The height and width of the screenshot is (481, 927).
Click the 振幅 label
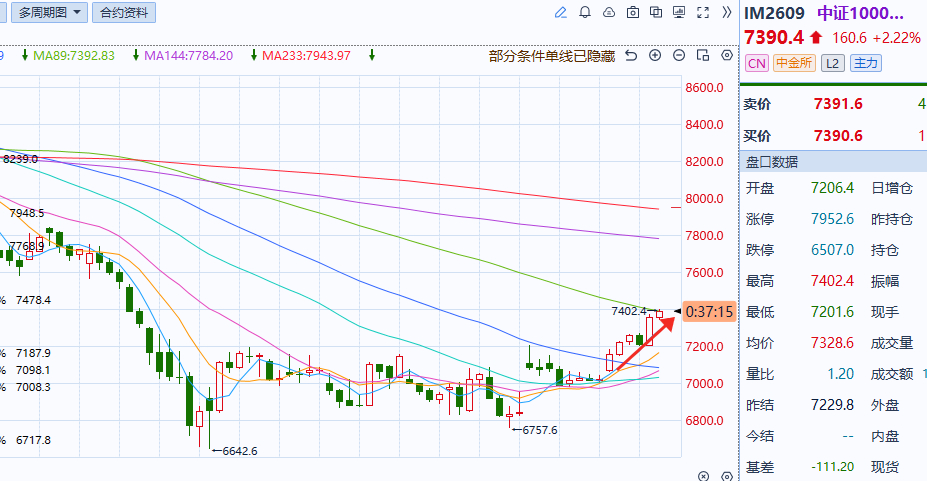(x=885, y=281)
